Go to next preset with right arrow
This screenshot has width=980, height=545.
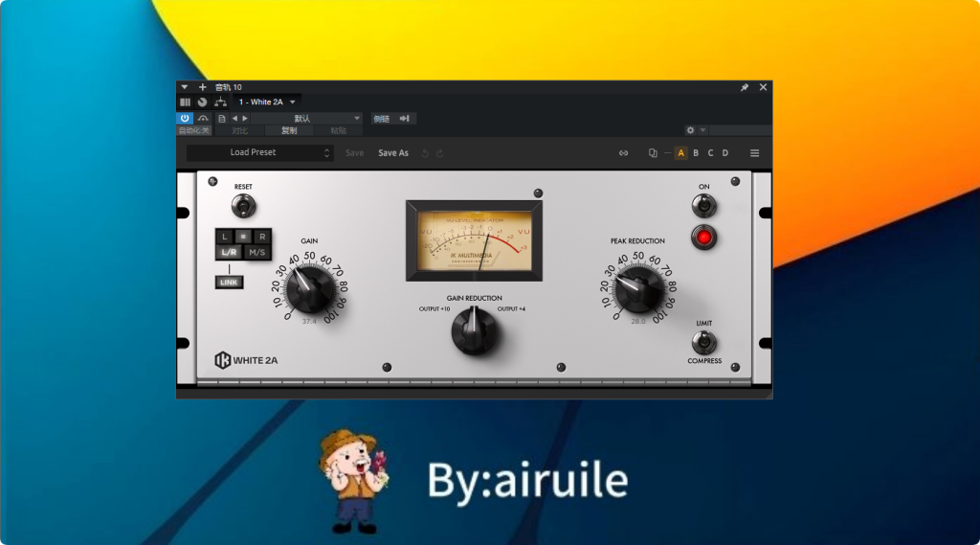[245, 118]
